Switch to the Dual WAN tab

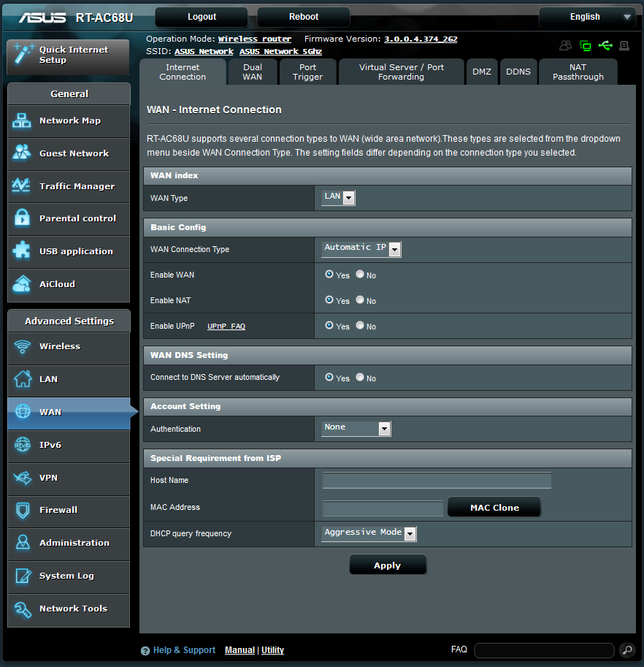pyautogui.click(x=253, y=72)
